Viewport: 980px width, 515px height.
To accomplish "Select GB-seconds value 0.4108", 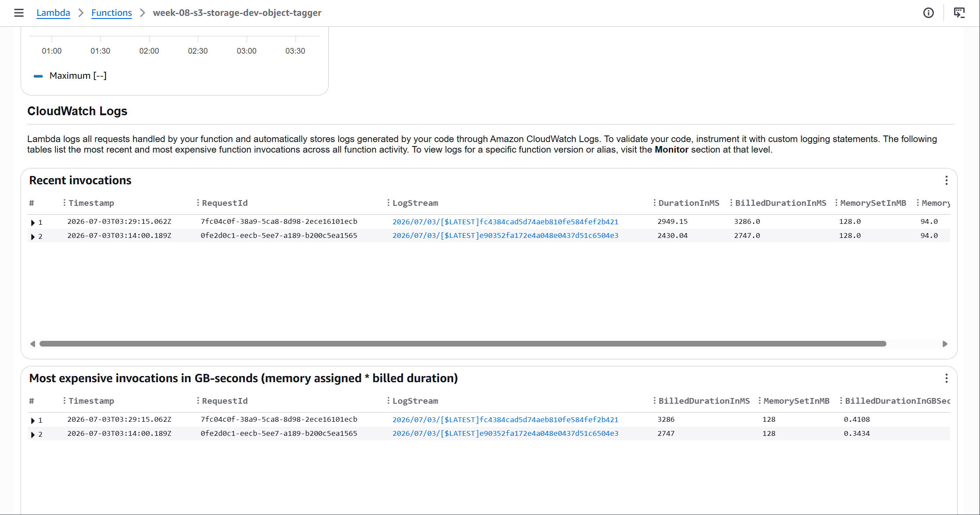I will pyautogui.click(x=857, y=420).
